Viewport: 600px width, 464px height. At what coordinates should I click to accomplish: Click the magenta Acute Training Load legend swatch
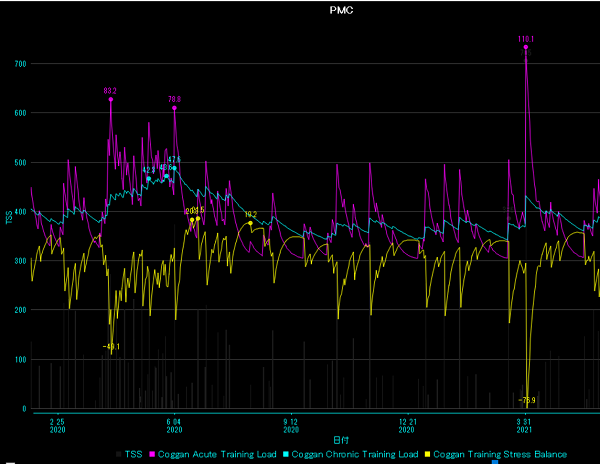[x=152, y=454]
